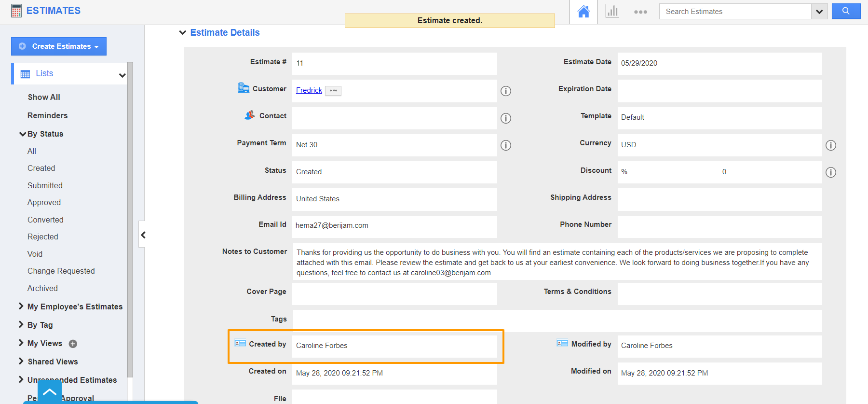
Task: Click the blue scroll-up chevron button
Action: point(50,392)
